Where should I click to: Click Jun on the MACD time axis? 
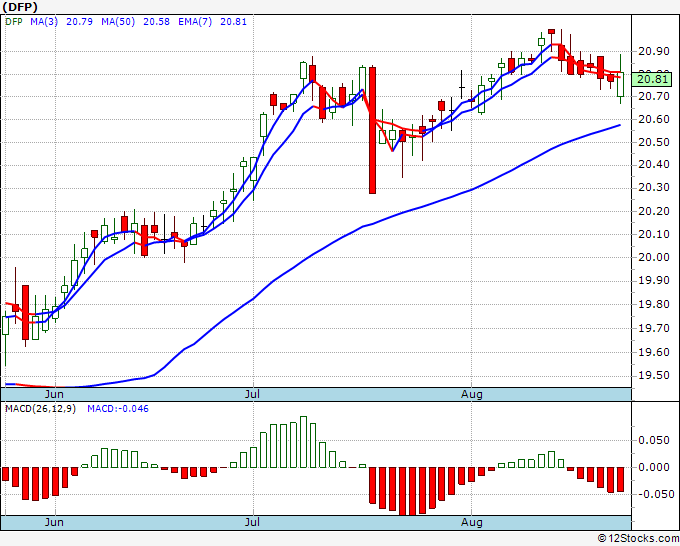(x=54, y=522)
